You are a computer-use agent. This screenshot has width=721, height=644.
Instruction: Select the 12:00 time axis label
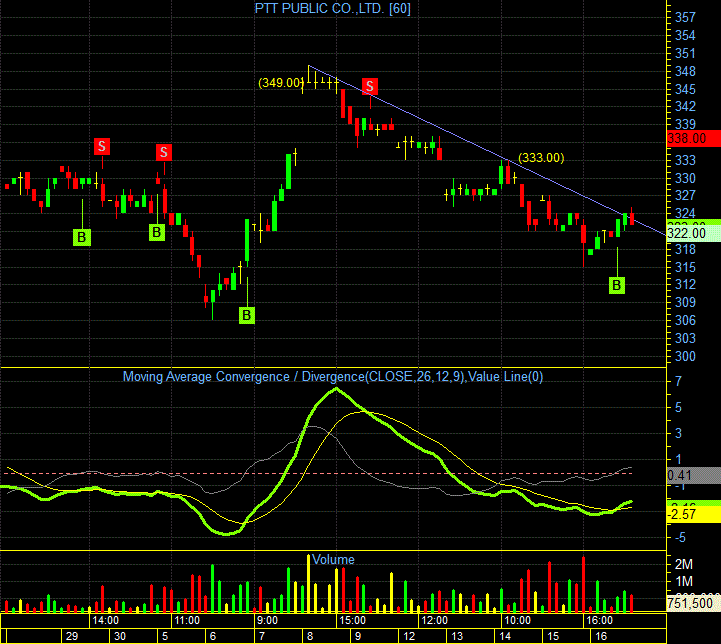pyautogui.click(x=435, y=620)
